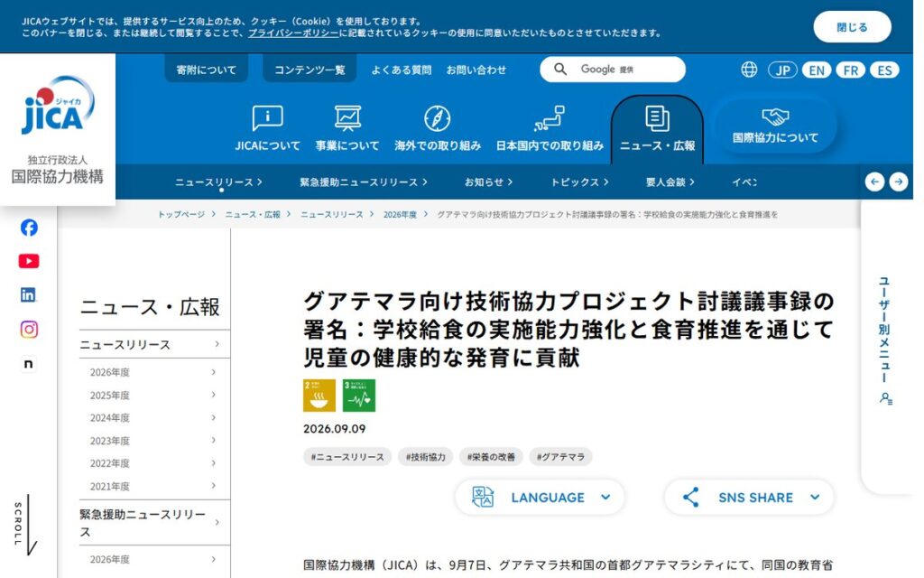This screenshot has width=924, height=578.
Task: Open 事業について chart icon
Action: point(347,118)
